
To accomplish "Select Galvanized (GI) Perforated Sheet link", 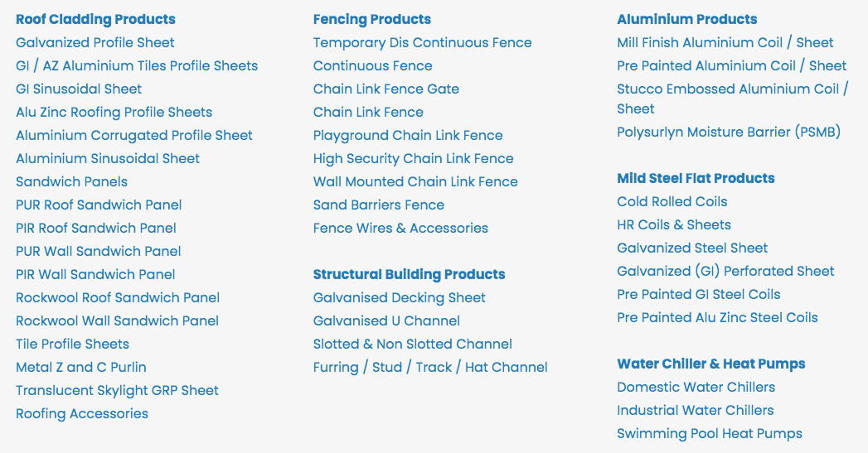I will point(725,271).
